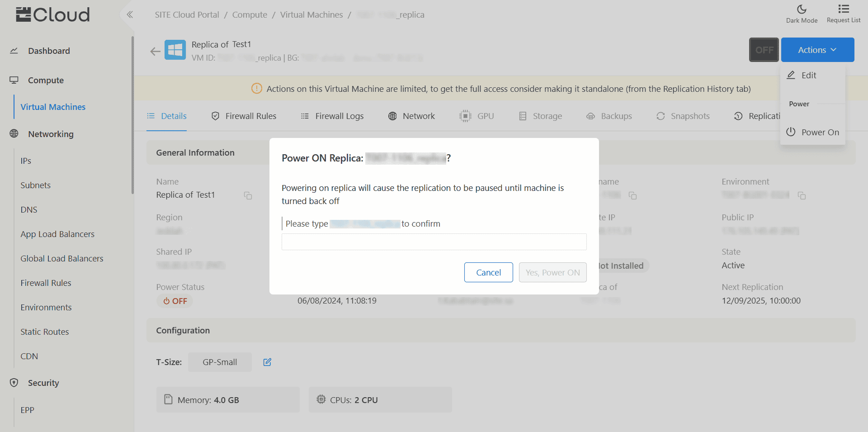This screenshot has height=432, width=868.
Task: Expand the Compute section in sidebar
Action: click(46, 80)
